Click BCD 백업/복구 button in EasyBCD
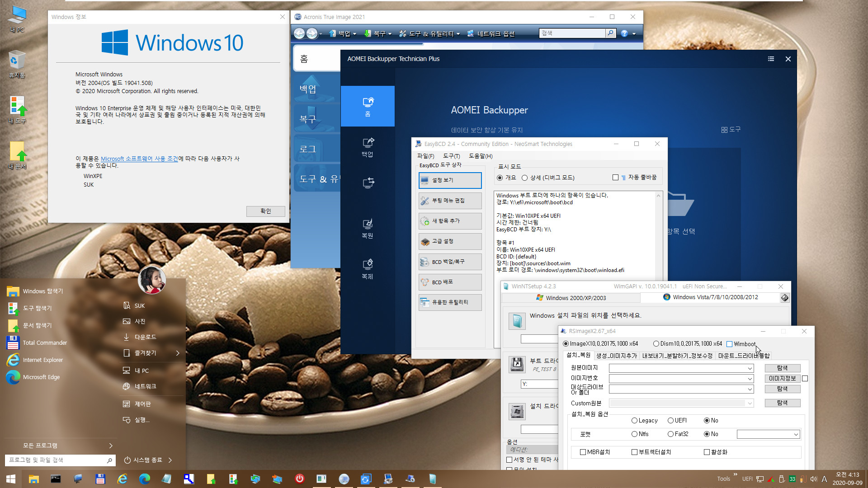The width and height of the screenshot is (868, 488). [450, 262]
